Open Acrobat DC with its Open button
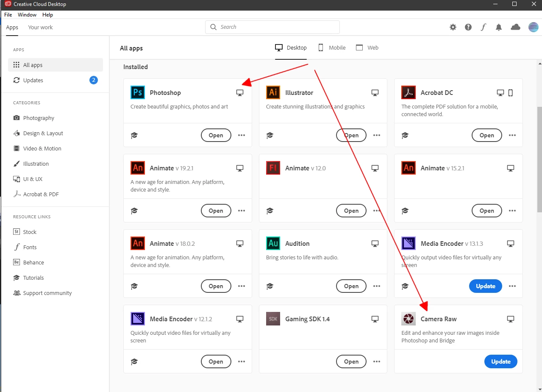This screenshot has height=392, width=542. 486,135
